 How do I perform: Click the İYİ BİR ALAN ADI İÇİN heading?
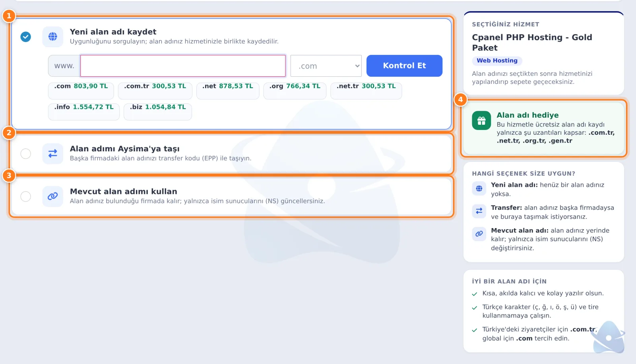coord(509,281)
